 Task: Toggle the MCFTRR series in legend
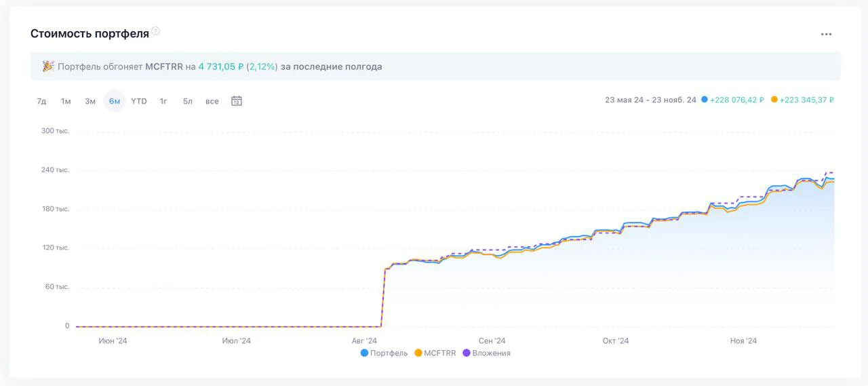point(435,353)
